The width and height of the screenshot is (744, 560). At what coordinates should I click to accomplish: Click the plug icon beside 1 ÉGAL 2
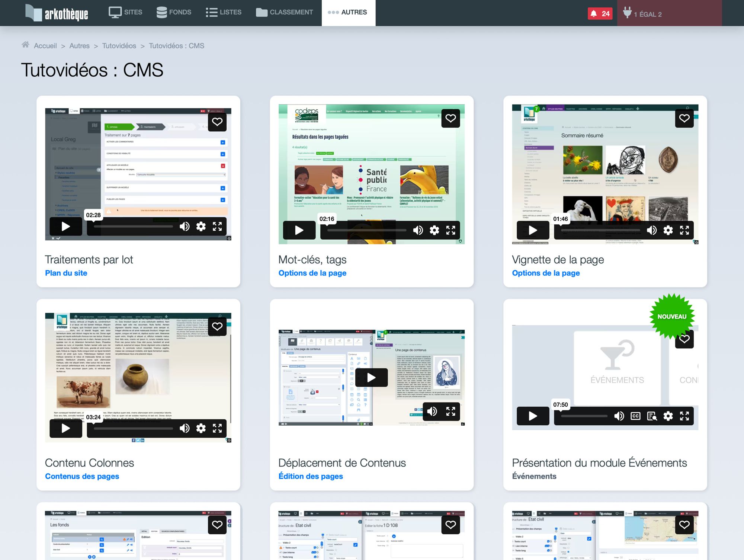pyautogui.click(x=627, y=13)
